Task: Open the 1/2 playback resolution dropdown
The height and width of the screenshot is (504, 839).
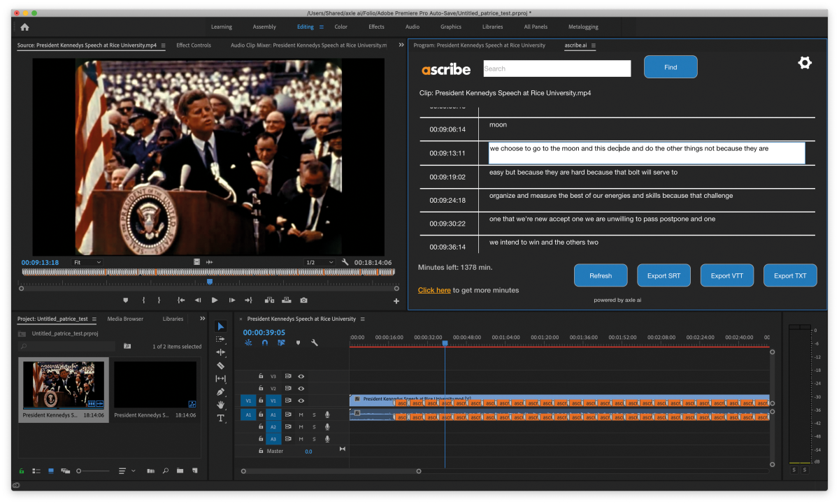Action: pos(320,262)
